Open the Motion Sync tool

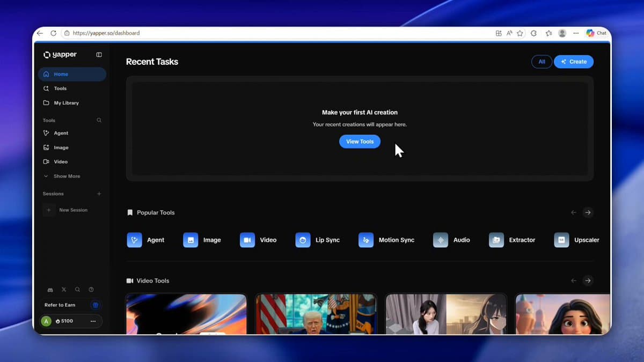(386, 240)
